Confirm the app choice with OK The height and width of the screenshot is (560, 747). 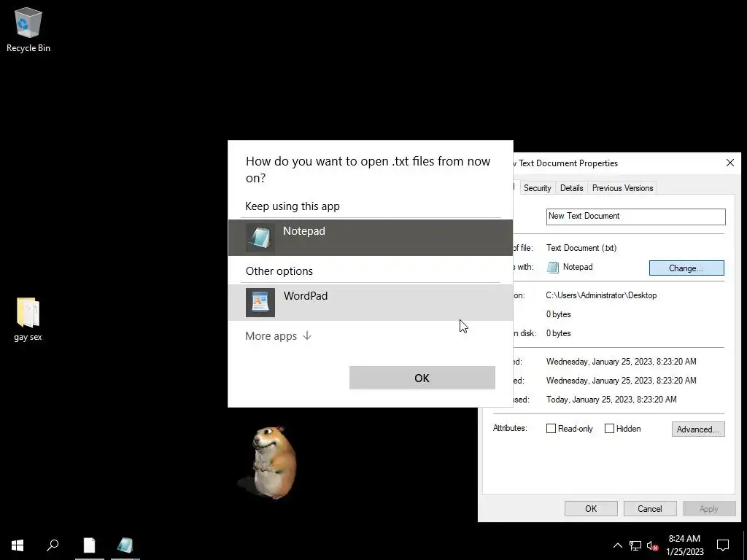point(422,378)
